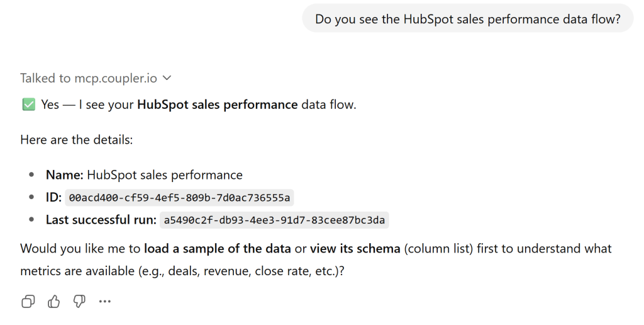Click the "Here are the details:" line
The width and height of the screenshot is (644, 325).
[x=77, y=140]
